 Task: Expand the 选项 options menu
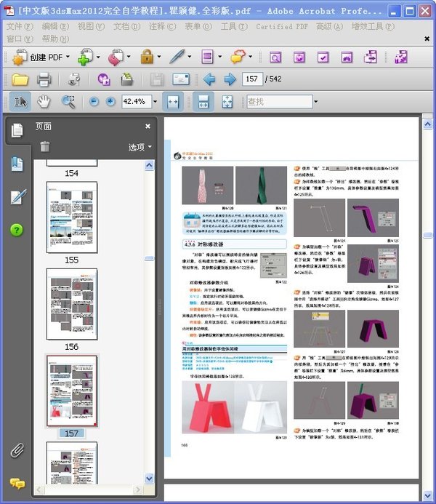pos(140,147)
